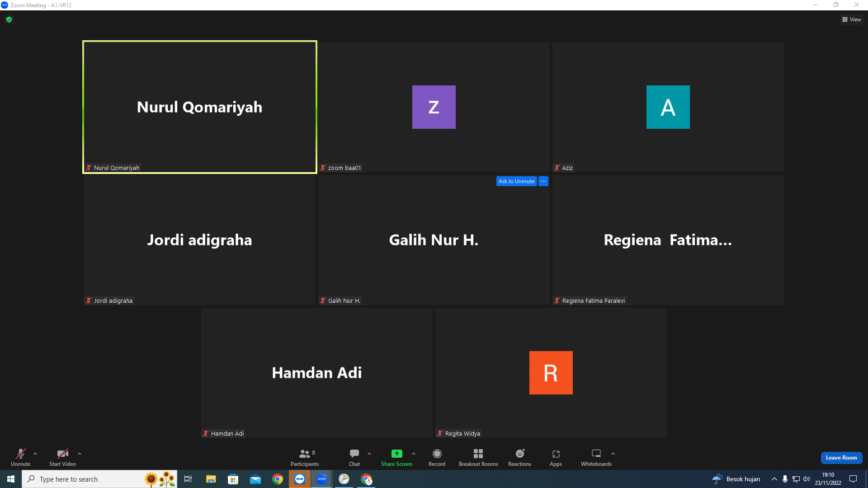Restore down the Zoom window
The image size is (868, 488).
point(836,5)
